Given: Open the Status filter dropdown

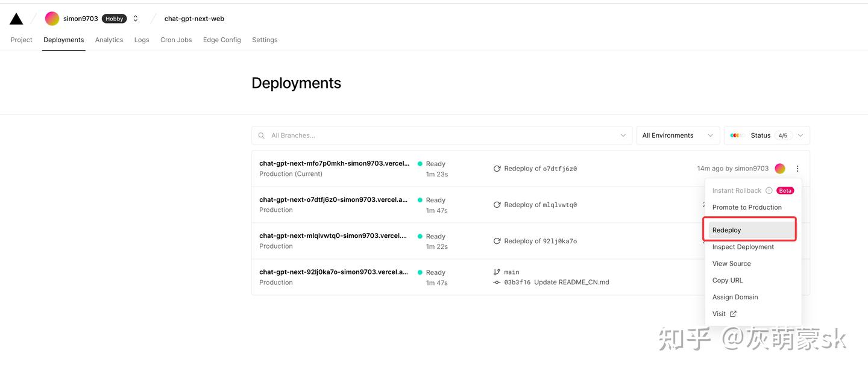Looking at the screenshot, I should point(766,136).
